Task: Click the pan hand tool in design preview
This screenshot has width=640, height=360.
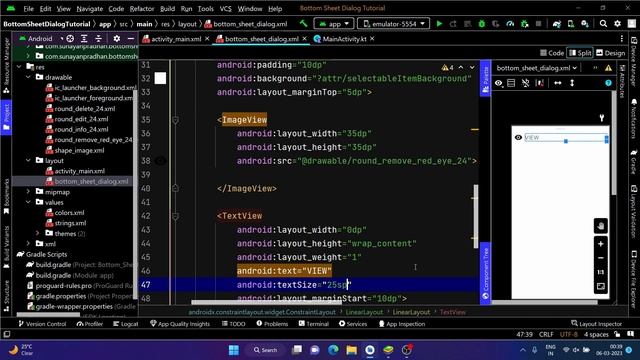Action: point(600,226)
